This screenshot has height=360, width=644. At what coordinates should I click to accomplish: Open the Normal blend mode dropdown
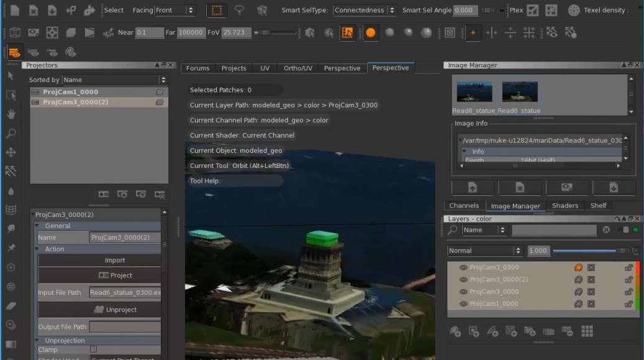[x=484, y=251]
